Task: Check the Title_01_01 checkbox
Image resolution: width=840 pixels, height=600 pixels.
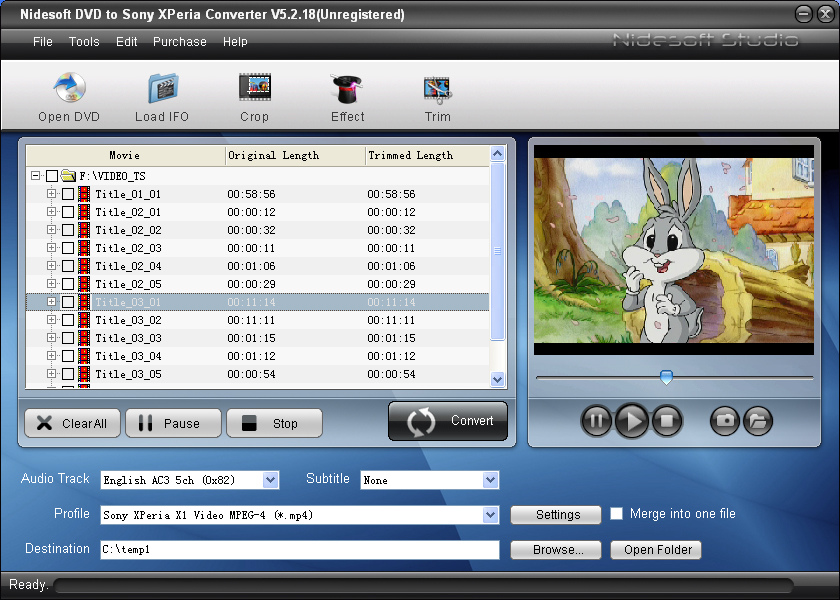Action: coord(68,194)
